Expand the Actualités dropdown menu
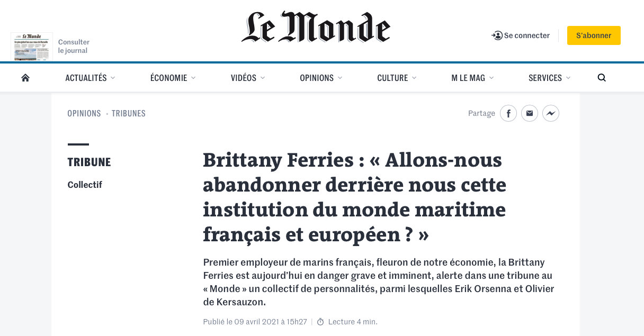Viewport: 644px width, 336px height. 90,78
